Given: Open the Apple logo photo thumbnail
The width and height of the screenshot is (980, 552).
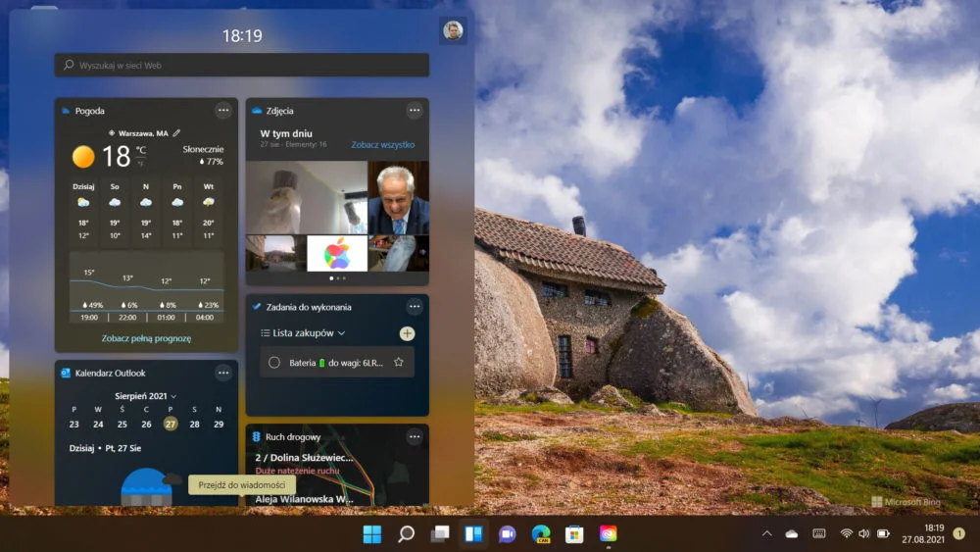Looking at the screenshot, I should pos(337,253).
